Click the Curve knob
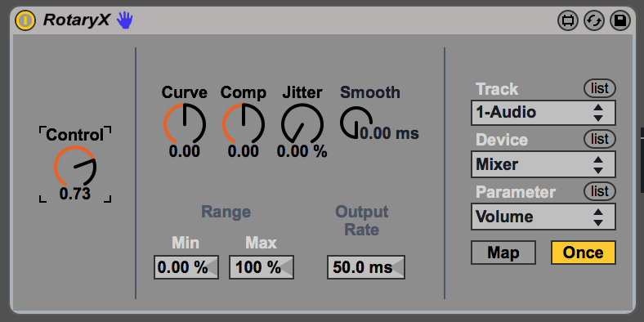The width and height of the screenshot is (644, 322). click(x=185, y=124)
